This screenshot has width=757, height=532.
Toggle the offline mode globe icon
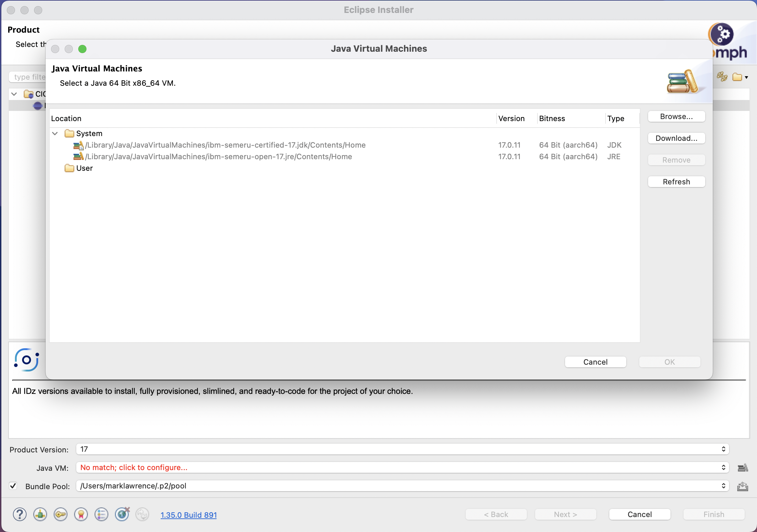(122, 514)
